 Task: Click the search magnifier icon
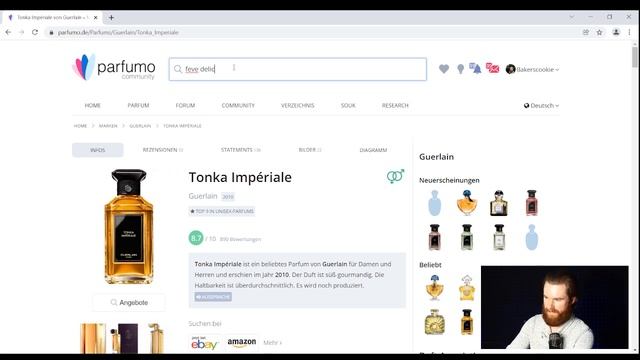tap(178, 69)
